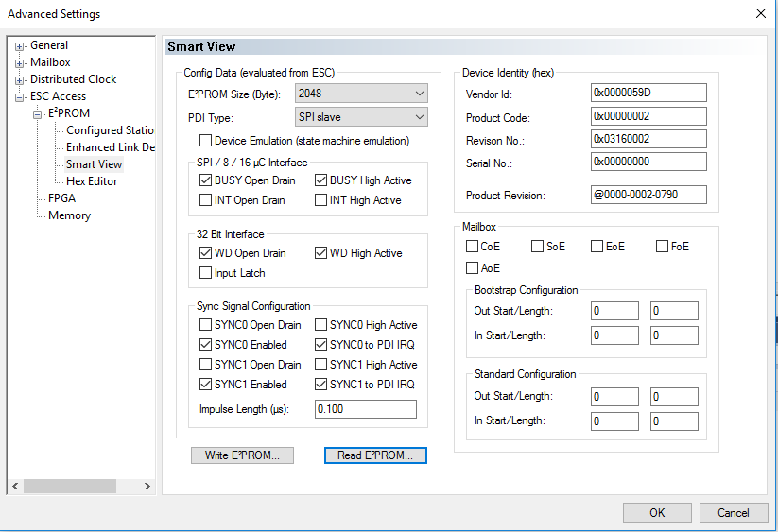Select the FPGA tree item
Image resolution: width=778 pixels, height=532 pixels.
(x=61, y=198)
